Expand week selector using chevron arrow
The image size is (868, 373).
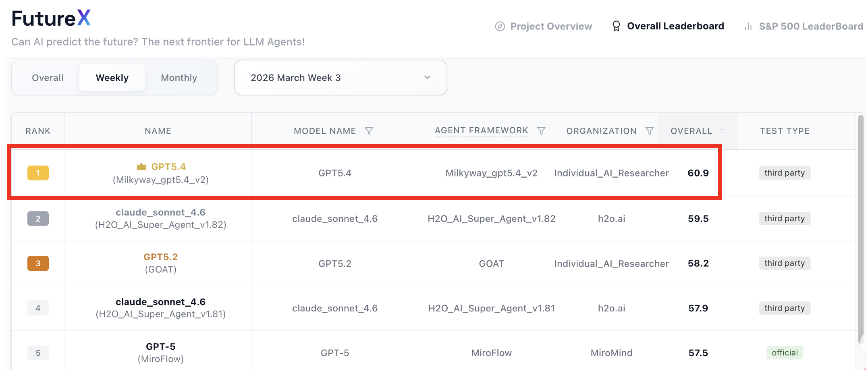click(x=427, y=77)
